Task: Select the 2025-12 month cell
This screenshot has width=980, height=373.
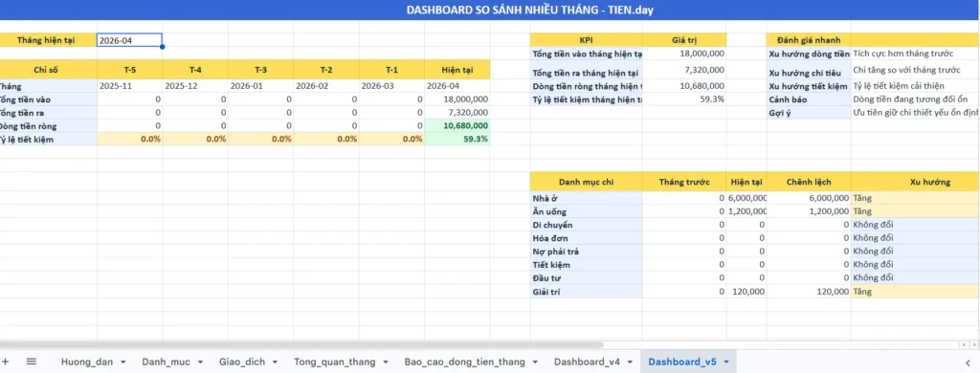Action: [x=195, y=86]
